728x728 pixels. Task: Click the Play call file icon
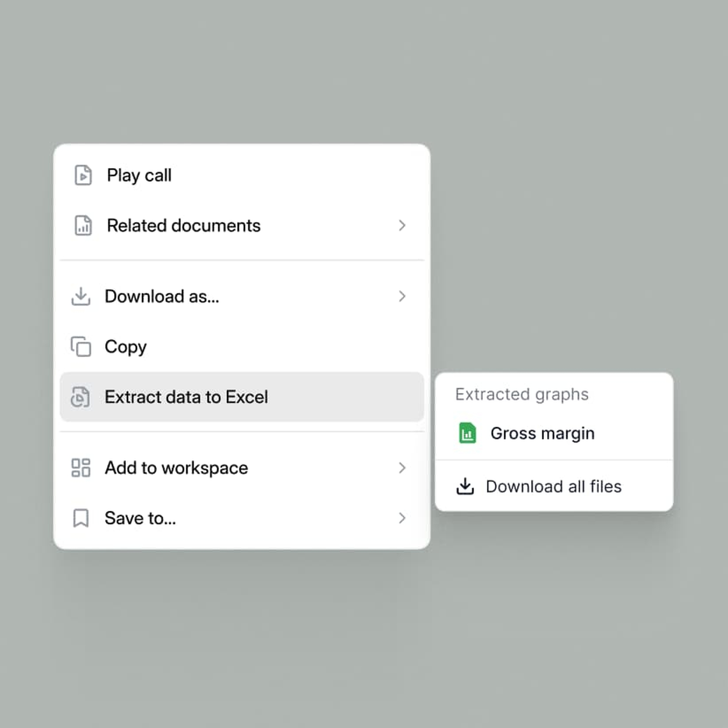pyautogui.click(x=83, y=175)
